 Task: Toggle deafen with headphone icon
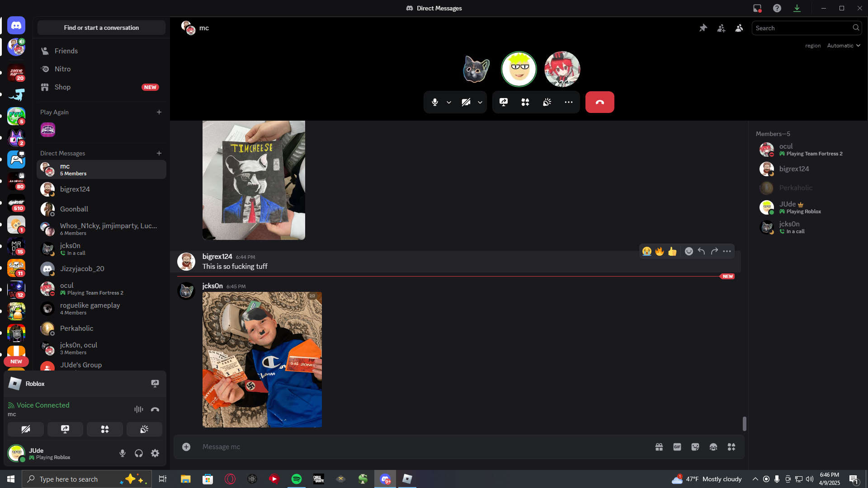pos(139,453)
